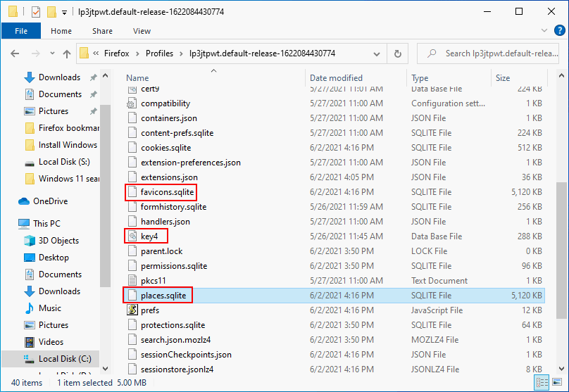Open the File ribbon tab
The image size is (569, 392).
click(x=21, y=31)
